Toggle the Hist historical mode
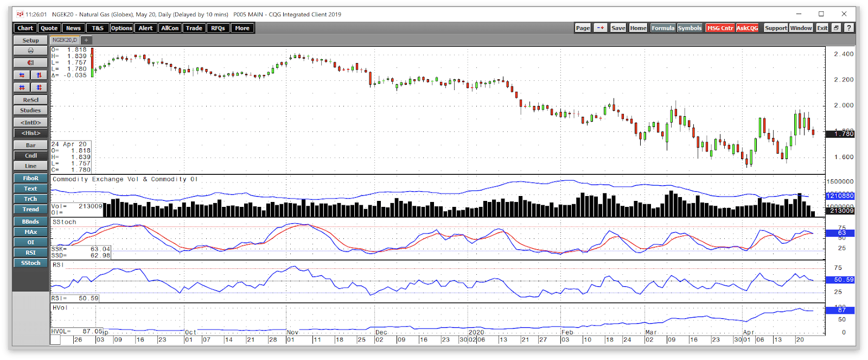 tap(30, 133)
